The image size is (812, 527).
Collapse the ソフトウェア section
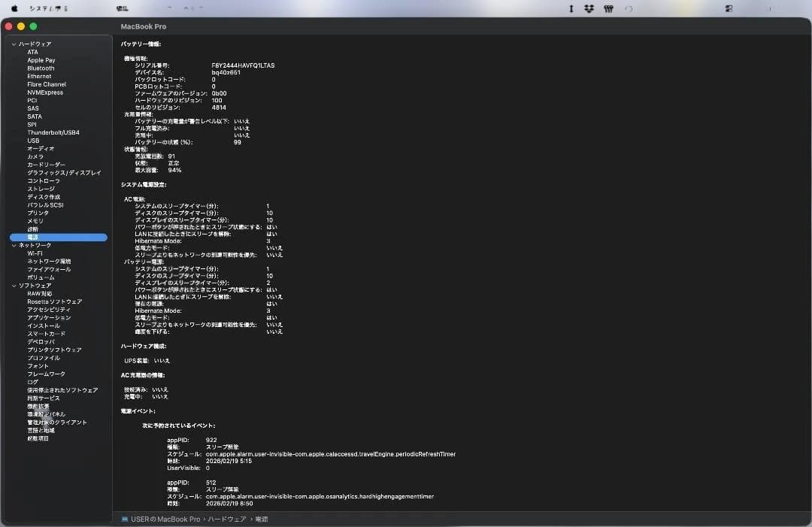14,286
